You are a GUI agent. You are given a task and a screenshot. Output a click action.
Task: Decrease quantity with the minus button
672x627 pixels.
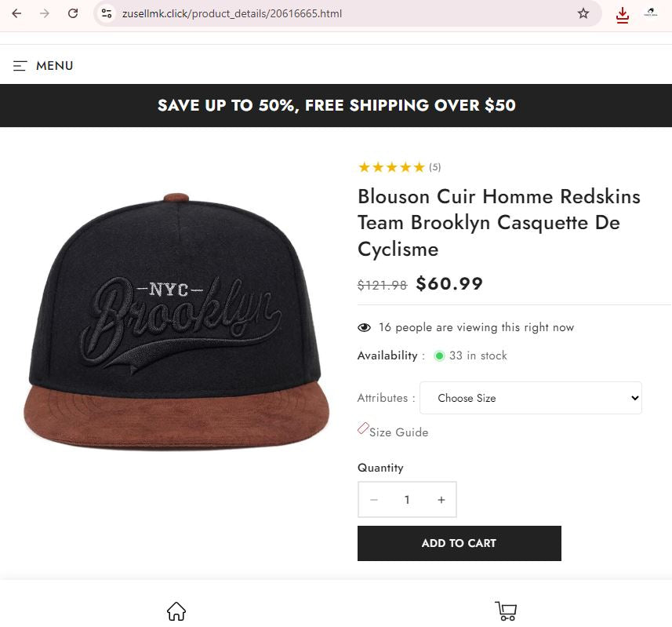[x=374, y=499]
